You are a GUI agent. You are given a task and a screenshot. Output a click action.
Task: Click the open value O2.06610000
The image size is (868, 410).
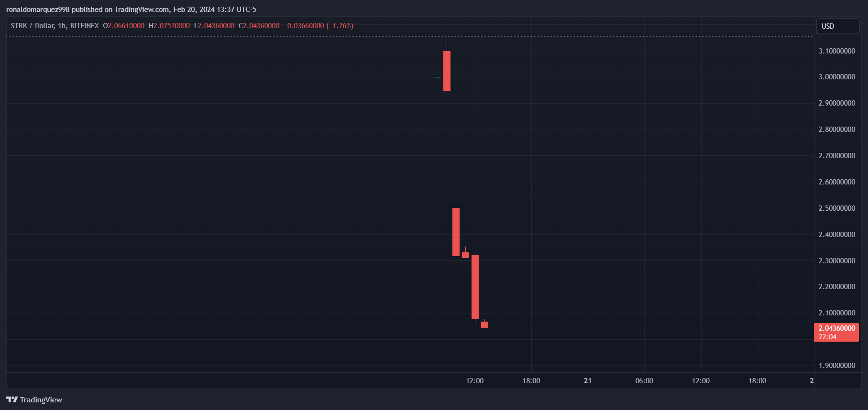[x=124, y=26]
